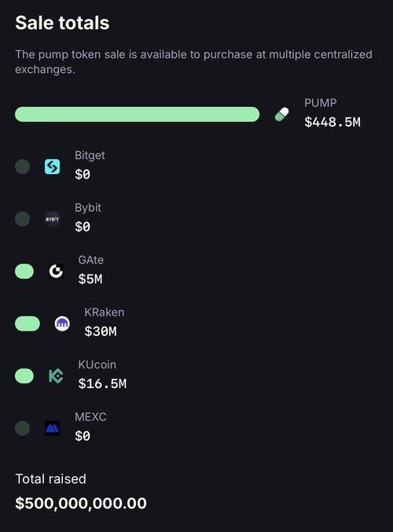The image size is (393, 532).
Task: Click the KuCoin green logo icon
Action: (x=56, y=376)
